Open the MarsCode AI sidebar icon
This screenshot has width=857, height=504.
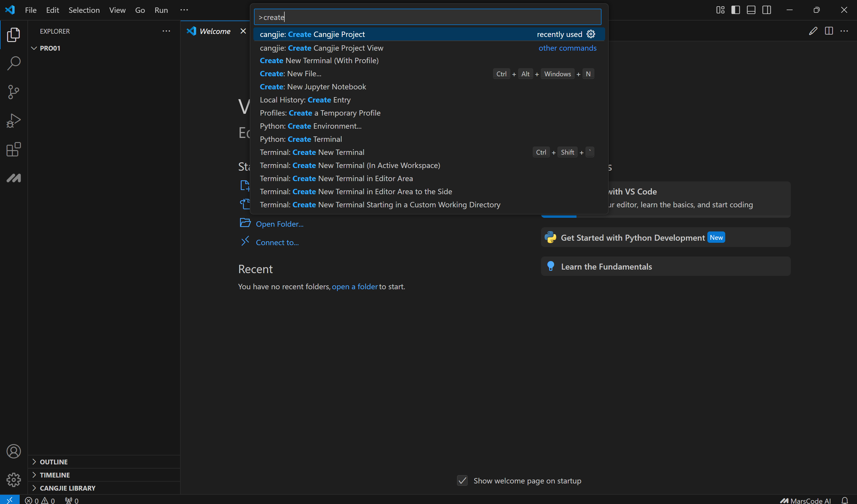(x=14, y=178)
